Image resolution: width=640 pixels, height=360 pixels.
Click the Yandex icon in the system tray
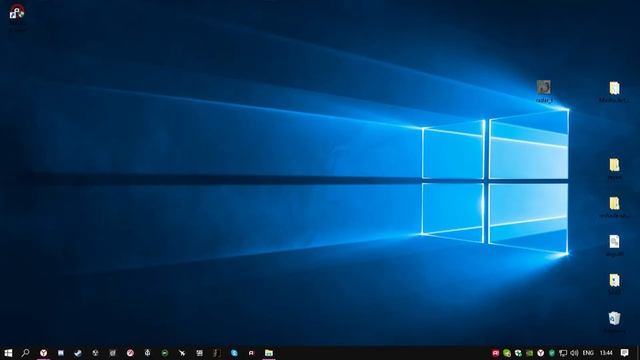click(540, 353)
